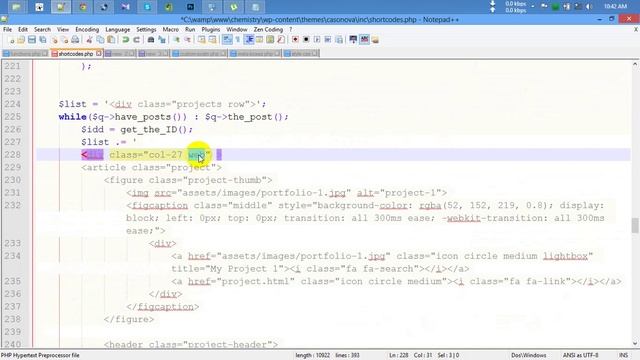This screenshot has width=640, height=360.
Task: Open the Edit menu
Action: pyautogui.click(x=23, y=29)
